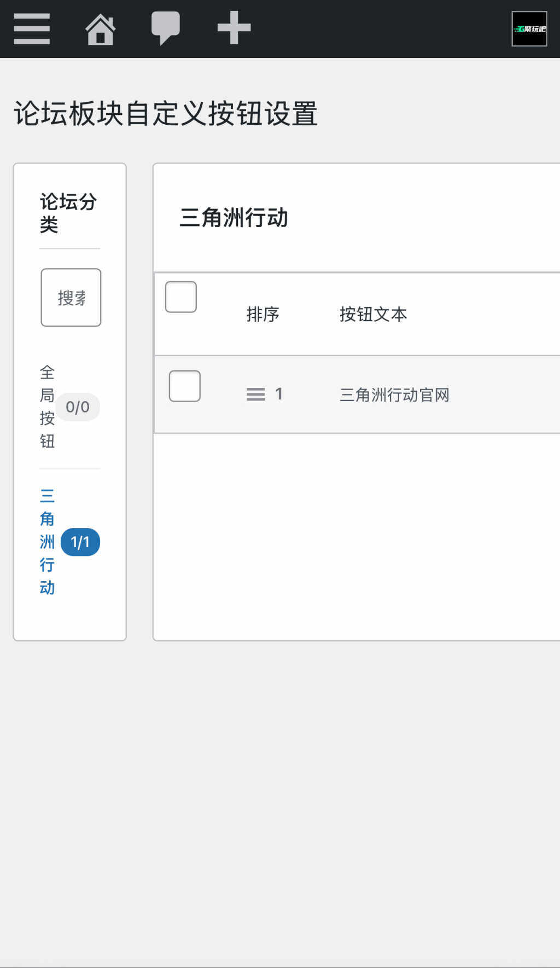This screenshot has width=560, height=968.
Task: Click the drag handle on row 1
Action: pos(255,395)
